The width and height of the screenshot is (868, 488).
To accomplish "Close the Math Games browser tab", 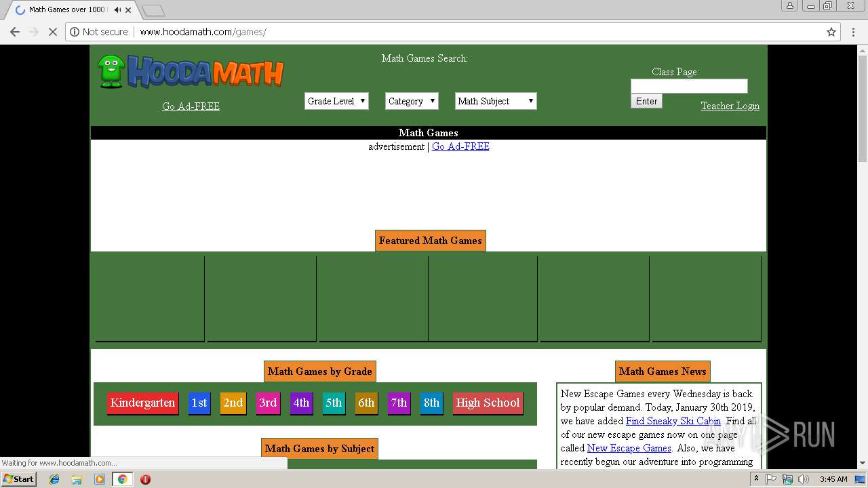I will pyautogui.click(x=128, y=10).
